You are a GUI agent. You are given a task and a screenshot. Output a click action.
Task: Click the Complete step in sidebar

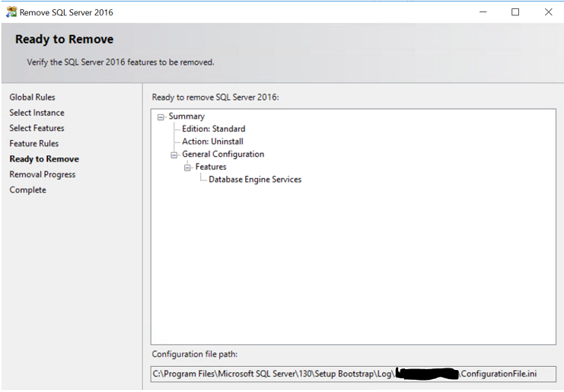pos(27,190)
